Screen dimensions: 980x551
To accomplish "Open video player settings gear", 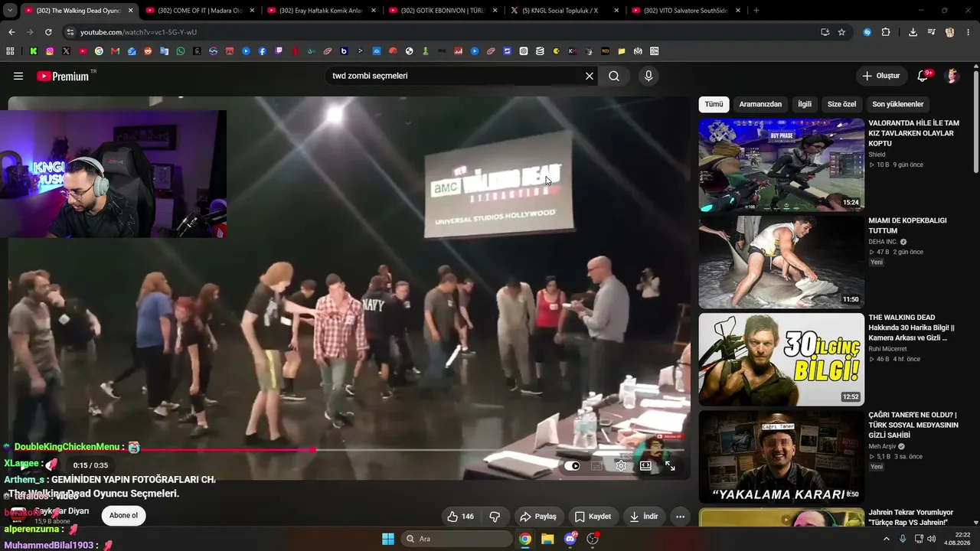I will point(621,465).
